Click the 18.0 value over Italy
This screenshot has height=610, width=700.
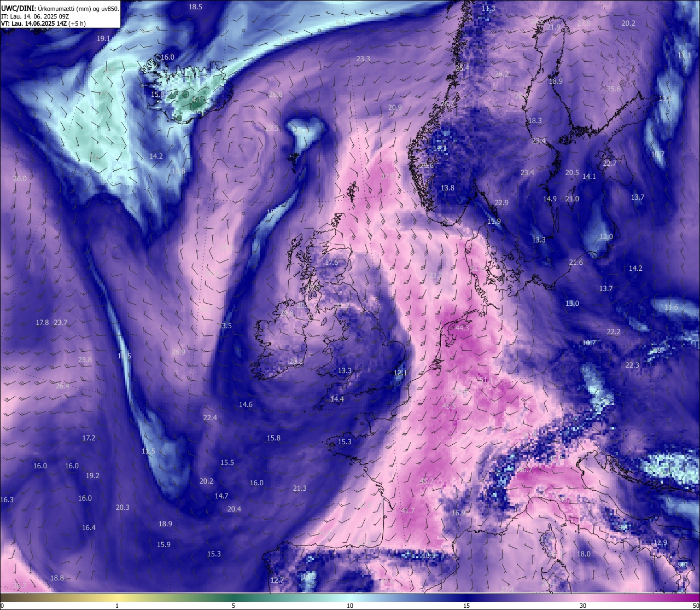[584, 554]
